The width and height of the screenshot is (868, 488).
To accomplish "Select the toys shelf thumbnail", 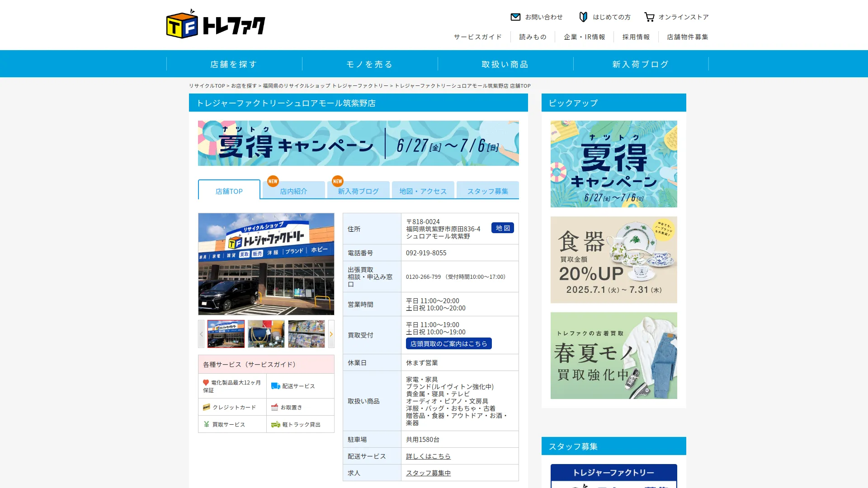I will 307,334.
